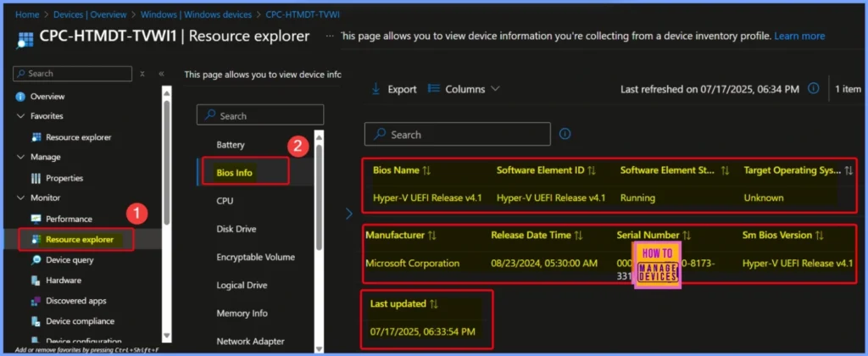This screenshot has width=868, height=356.
Task: Select the Encryptable Volume category
Action: 255,257
